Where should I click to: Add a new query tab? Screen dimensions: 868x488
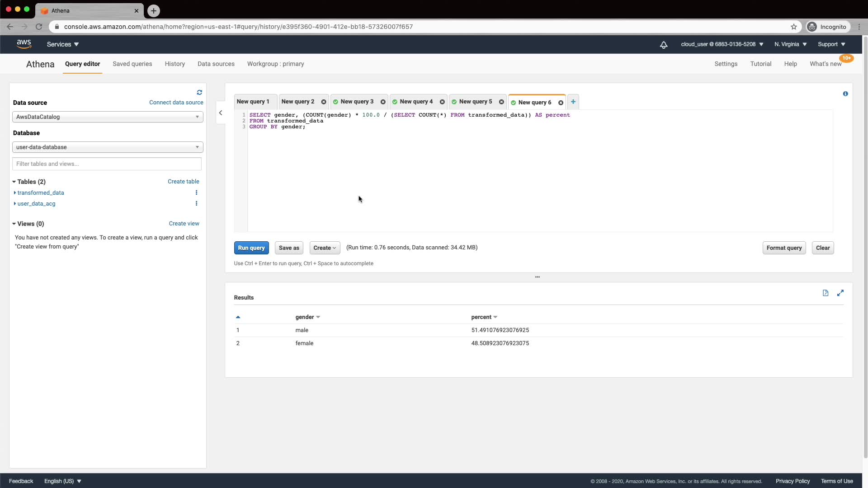(573, 102)
